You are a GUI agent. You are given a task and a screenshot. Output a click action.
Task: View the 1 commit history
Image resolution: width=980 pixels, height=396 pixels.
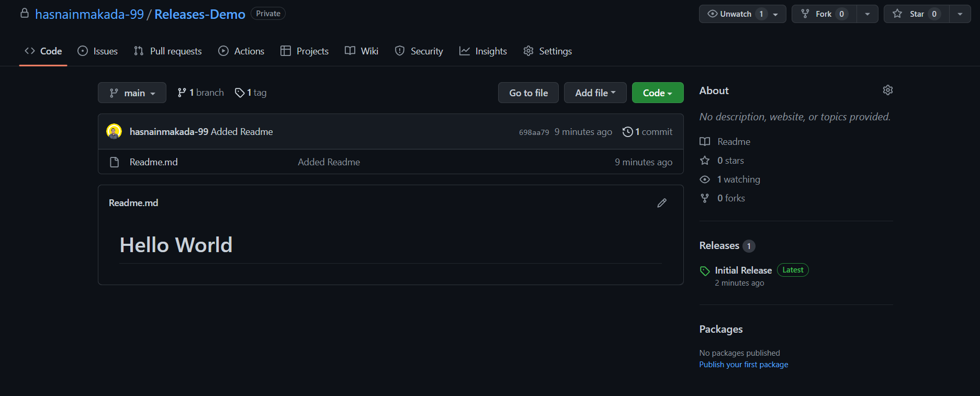coord(648,132)
